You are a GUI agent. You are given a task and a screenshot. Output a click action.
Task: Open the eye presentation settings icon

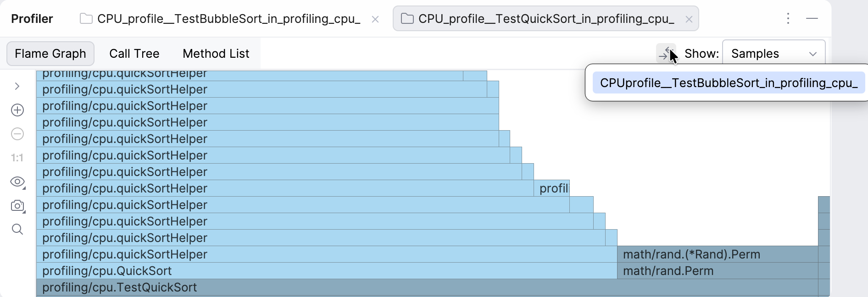pos(17,182)
